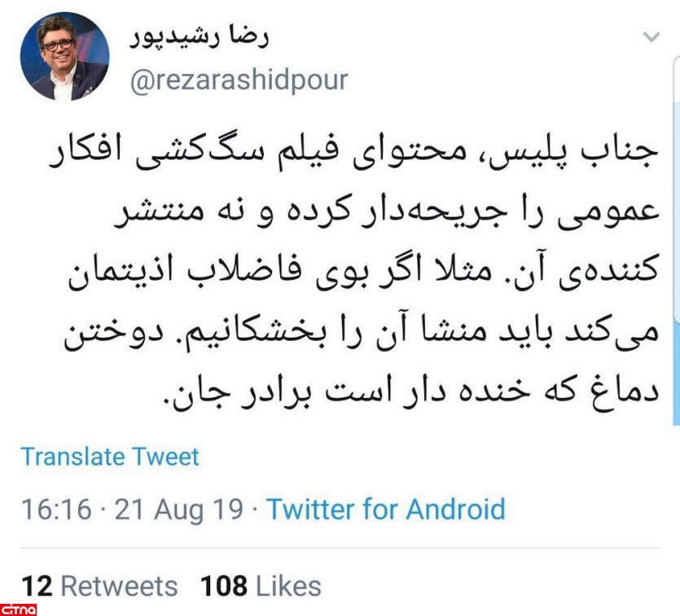Click the 21 Aug 19 date

[x=178, y=509]
